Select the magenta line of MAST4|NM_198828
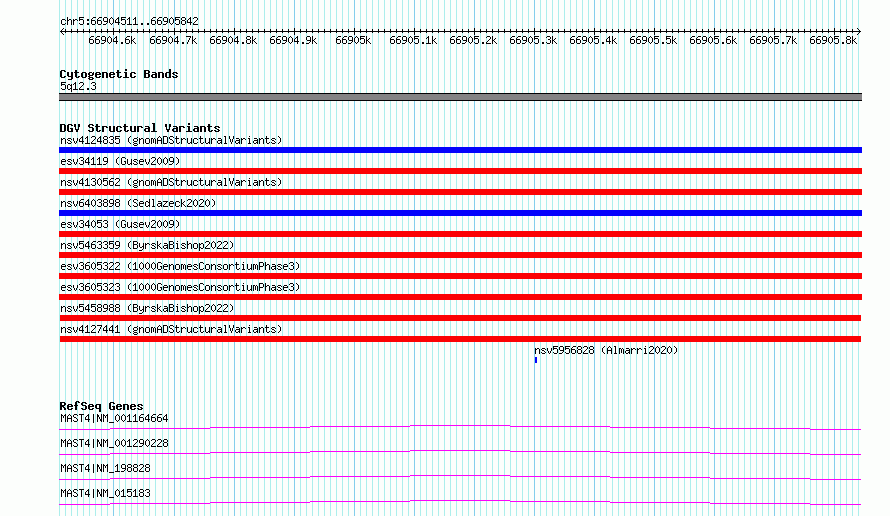 pos(460,477)
